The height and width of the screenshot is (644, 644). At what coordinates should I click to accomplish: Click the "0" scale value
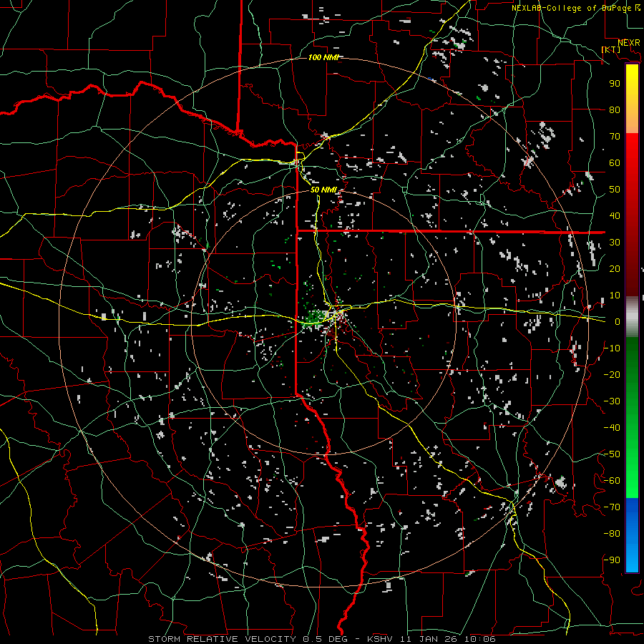coord(618,322)
